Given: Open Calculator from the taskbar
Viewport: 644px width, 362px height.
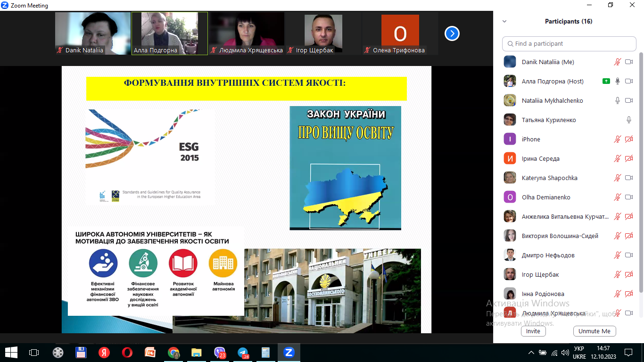Looking at the screenshot, I should tap(265, 352).
